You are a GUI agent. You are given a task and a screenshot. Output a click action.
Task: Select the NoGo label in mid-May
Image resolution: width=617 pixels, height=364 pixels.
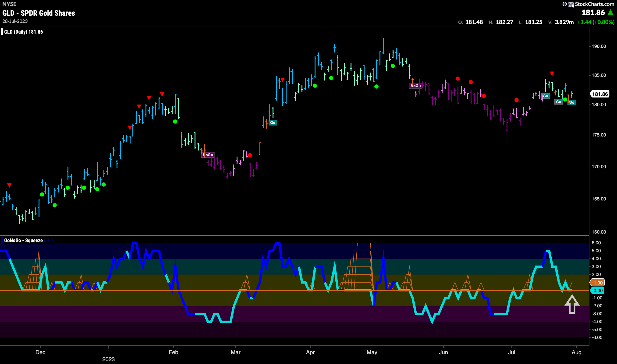pyautogui.click(x=415, y=86)
